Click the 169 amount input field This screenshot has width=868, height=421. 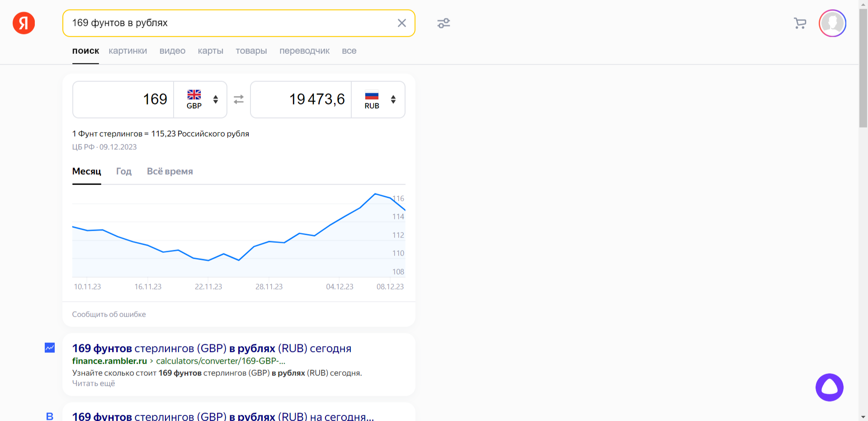coord(123,99)
